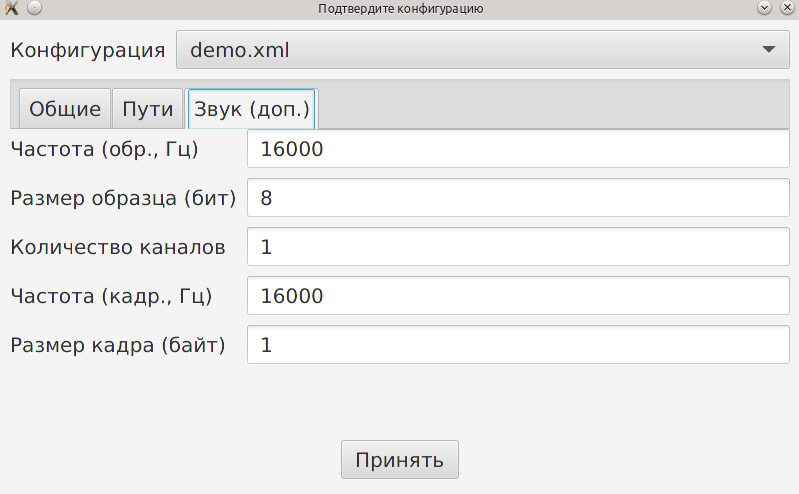Viewport: 799px width, 494px height.
Task: Click the round sticky button in title bar
Action: click(x=34, y=8)
